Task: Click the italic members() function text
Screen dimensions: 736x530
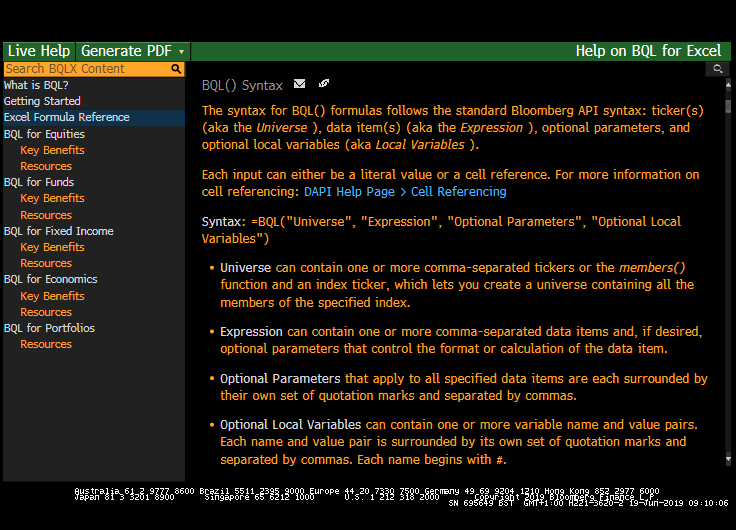Action: click(x=652, y=268)
